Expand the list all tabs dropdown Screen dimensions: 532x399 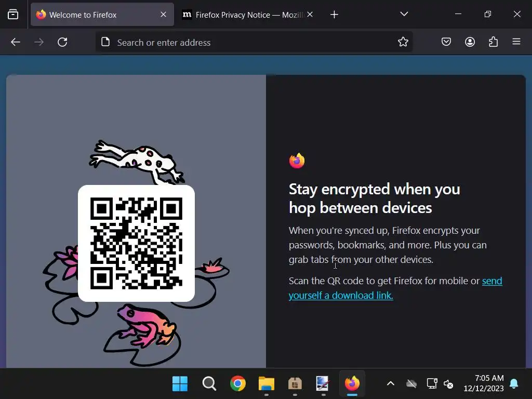tap(404, 14)
